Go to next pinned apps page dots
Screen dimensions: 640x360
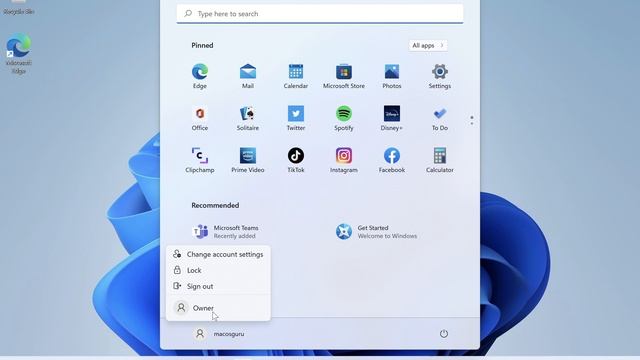click(x=472, y=120)
